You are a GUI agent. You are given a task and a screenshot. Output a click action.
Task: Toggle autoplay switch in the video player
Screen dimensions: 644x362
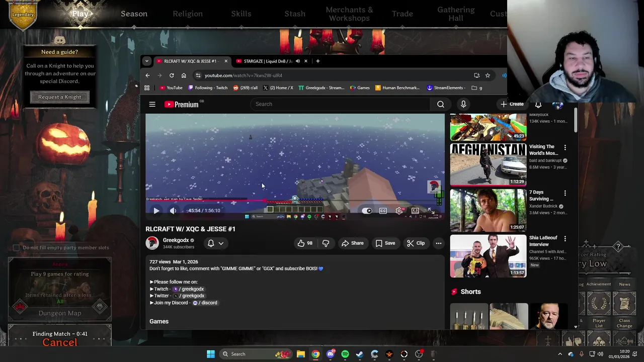pyautogui.click(x=367, y=211)
